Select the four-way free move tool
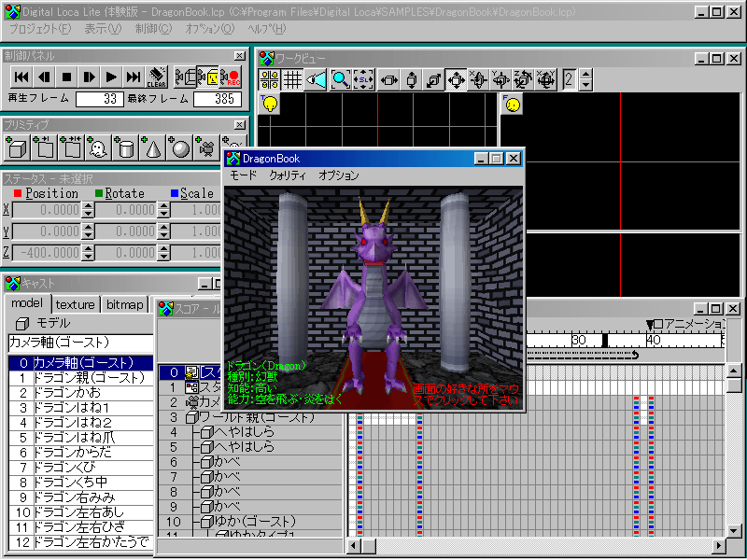Screen dimensions: 747x560 [456, 79]
